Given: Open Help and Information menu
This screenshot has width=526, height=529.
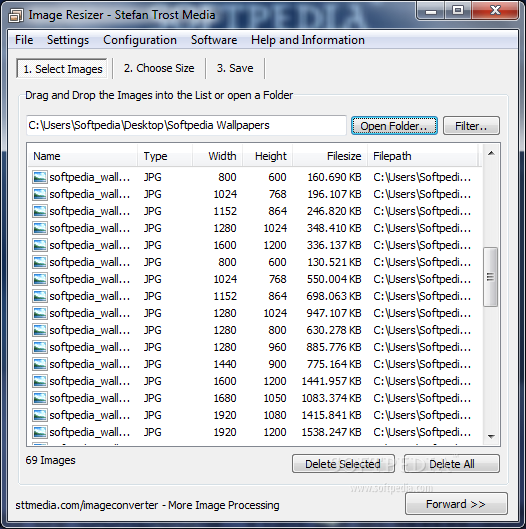Looking at the screenshot, I should coord(308,40).
